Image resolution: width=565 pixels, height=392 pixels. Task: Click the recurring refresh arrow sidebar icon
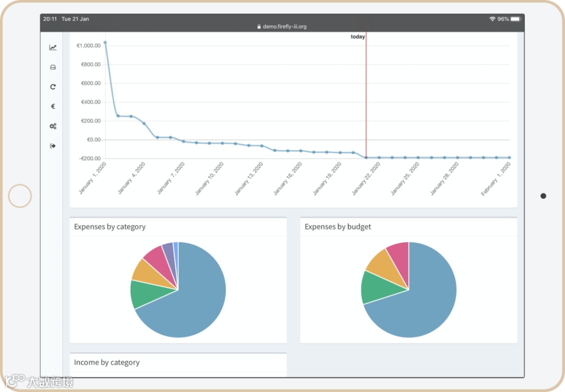click(x=53, y=86)
